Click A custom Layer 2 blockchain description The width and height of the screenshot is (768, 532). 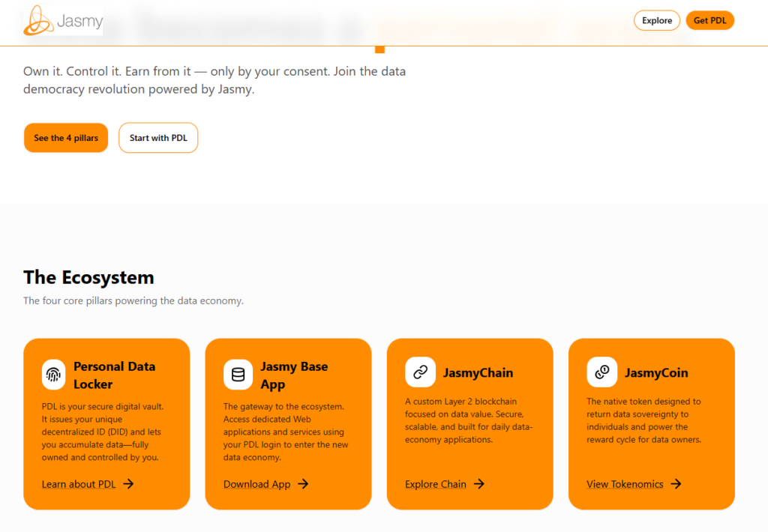pos(469,420)
